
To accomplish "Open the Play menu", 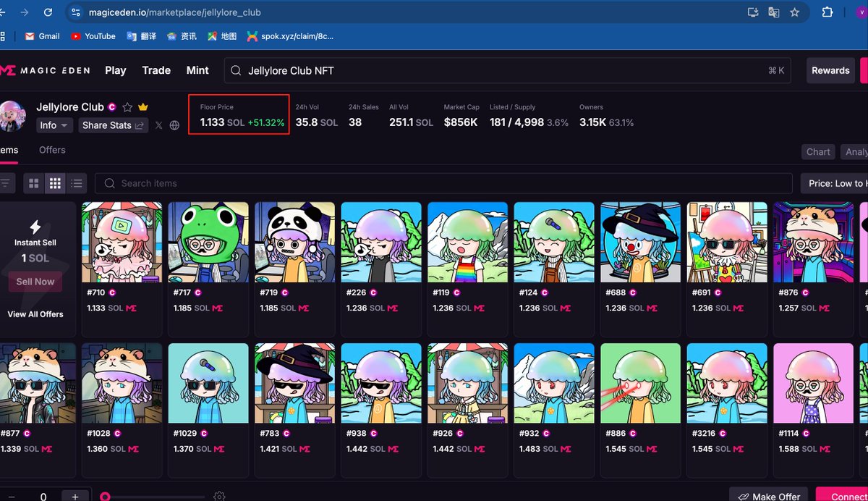I will coord(116,70).
